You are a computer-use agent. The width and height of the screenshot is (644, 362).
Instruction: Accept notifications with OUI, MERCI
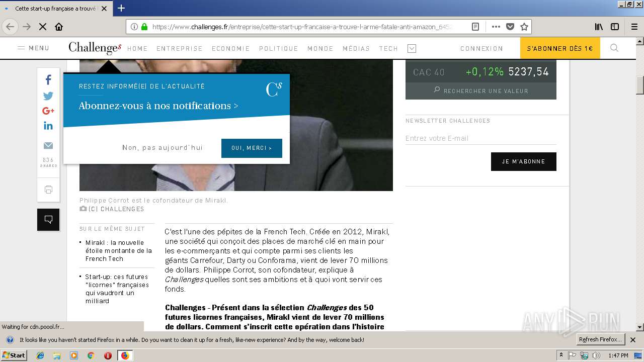pyautogui.click(x=252, y=148)
